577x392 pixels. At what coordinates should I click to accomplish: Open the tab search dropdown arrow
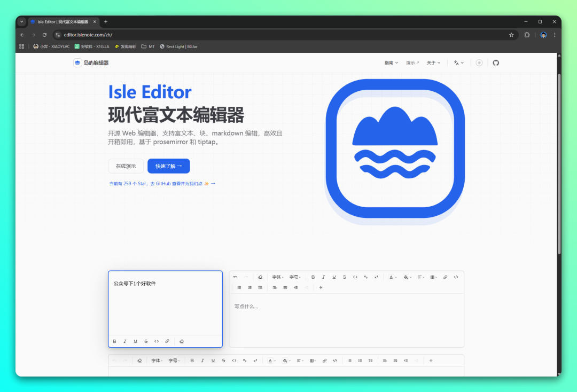coord(22,22)
